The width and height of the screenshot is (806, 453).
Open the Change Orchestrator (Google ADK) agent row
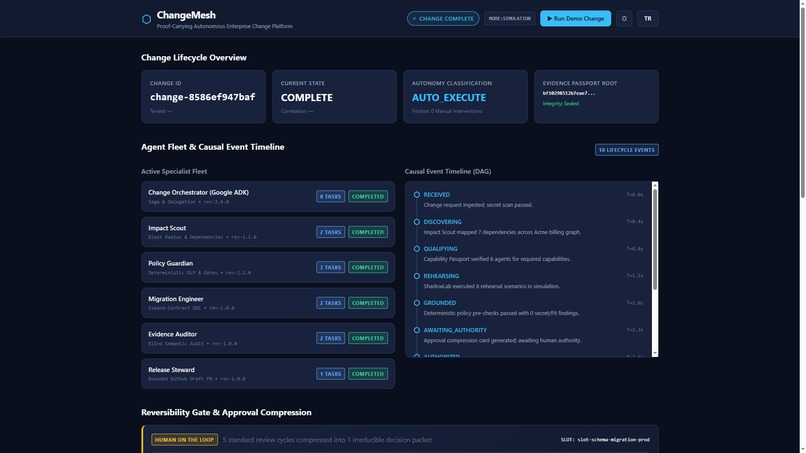pyautogui.click(x=268, y=196)
